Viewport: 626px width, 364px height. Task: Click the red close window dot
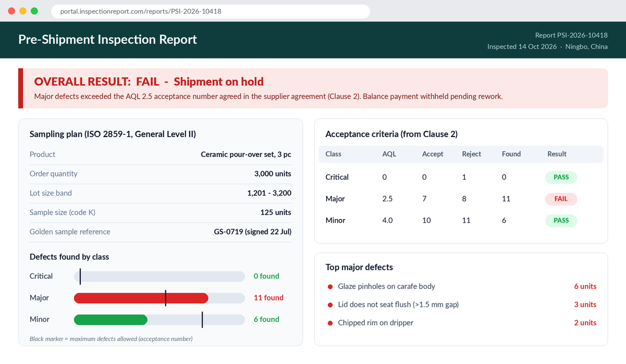click(11, 11)
